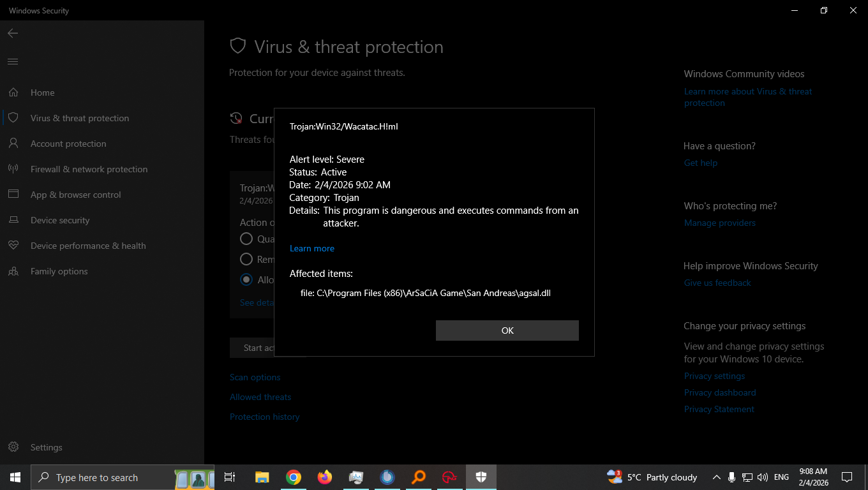Open Device performance & health section
Image resolution: width=868 pixels, height=490 pixels.
coord(87,245)
